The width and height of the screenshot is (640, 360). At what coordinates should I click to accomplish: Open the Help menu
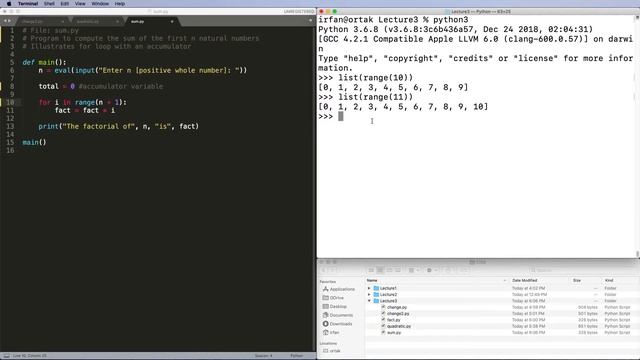pos(120,4)
